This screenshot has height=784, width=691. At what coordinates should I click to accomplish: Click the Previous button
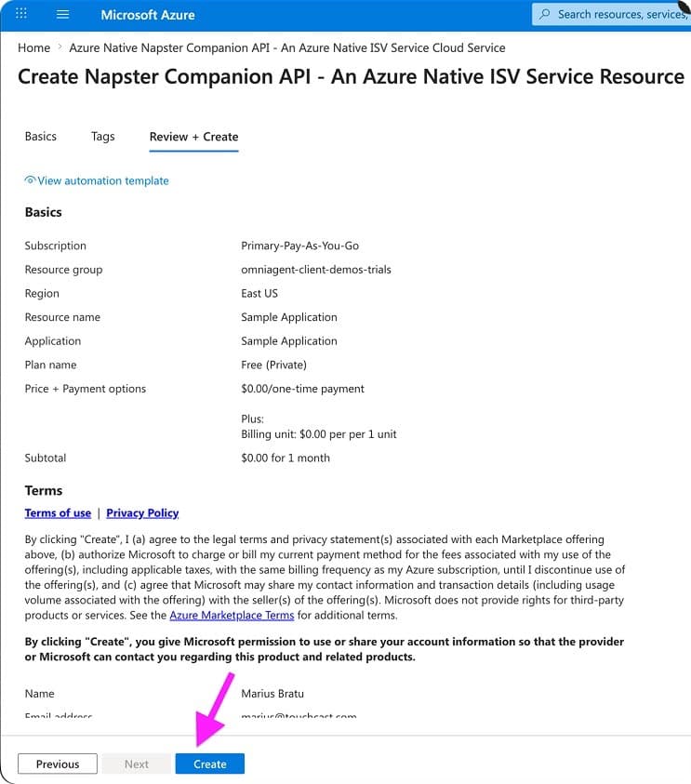(x=58, y=764)
